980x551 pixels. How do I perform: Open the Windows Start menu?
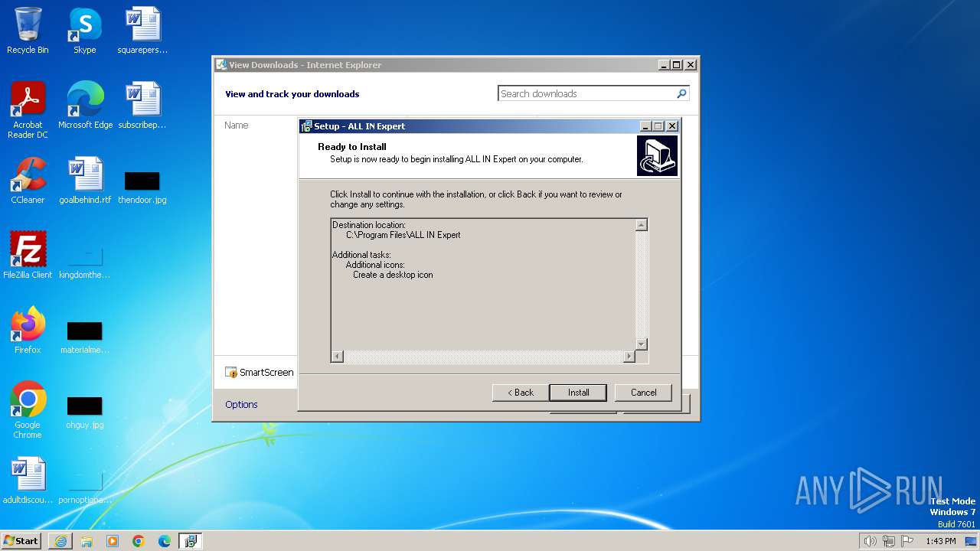pos(21,541)
